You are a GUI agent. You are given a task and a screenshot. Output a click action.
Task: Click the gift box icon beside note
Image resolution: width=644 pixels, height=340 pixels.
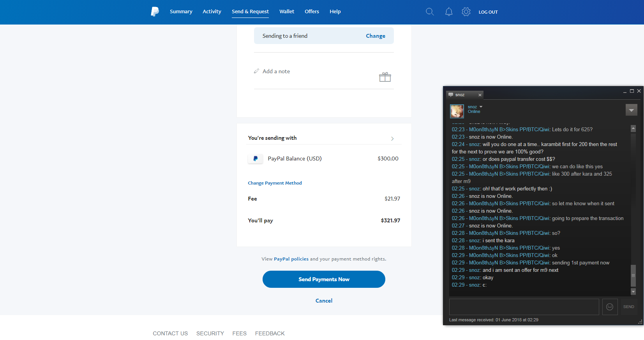point(385,77)
